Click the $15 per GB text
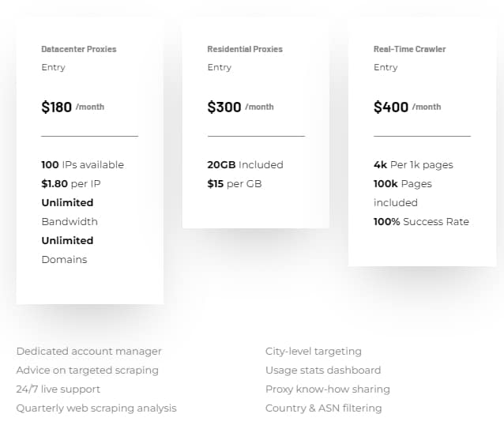 (x=235, y=184)
